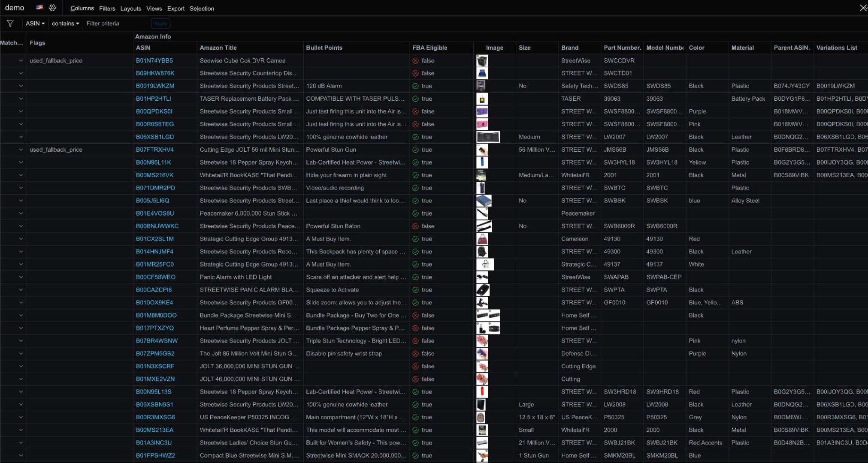Open the ASIN field selector dropdown

click(35, 23)
